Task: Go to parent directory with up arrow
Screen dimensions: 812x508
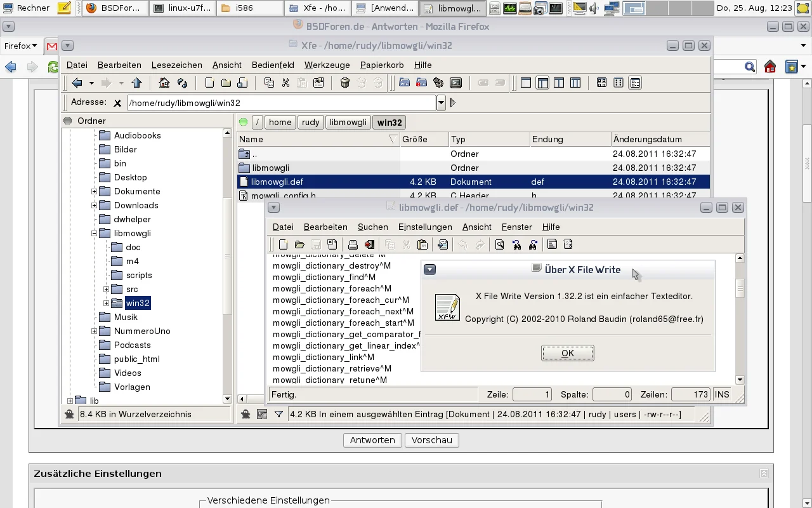Action: [x=136, y=83]
